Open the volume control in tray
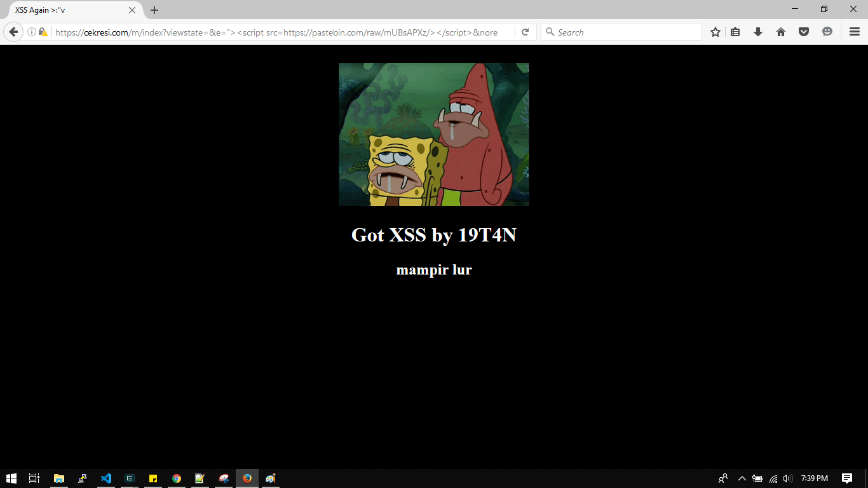The height and width of the screenshot is (488, 868). (788, 478)
